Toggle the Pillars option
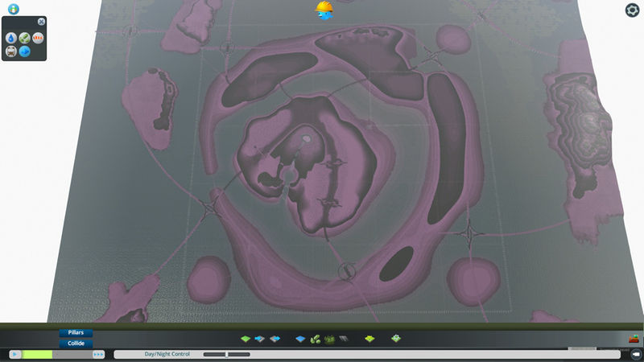Viewport: 644px width, 362px height. 76,332
